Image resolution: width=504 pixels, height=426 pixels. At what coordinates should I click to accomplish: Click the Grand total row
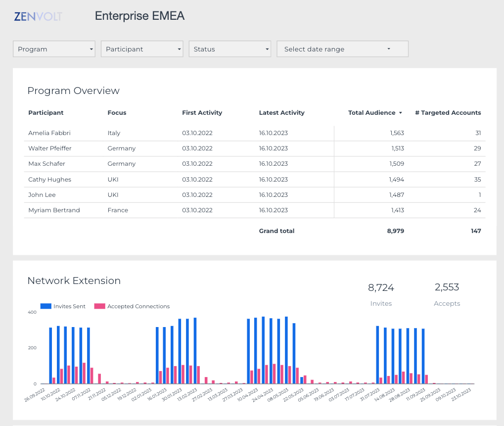tap(276, 231)
